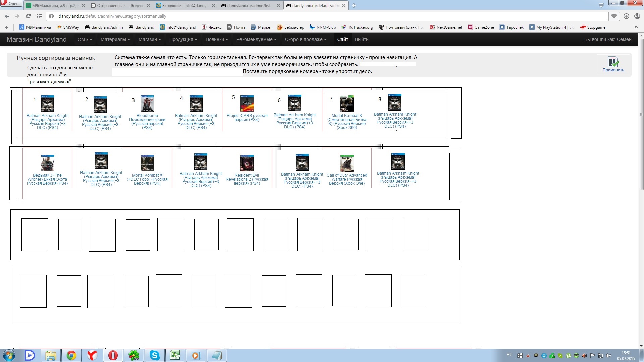Open the GameZone bookmark

tap(481, 27)
